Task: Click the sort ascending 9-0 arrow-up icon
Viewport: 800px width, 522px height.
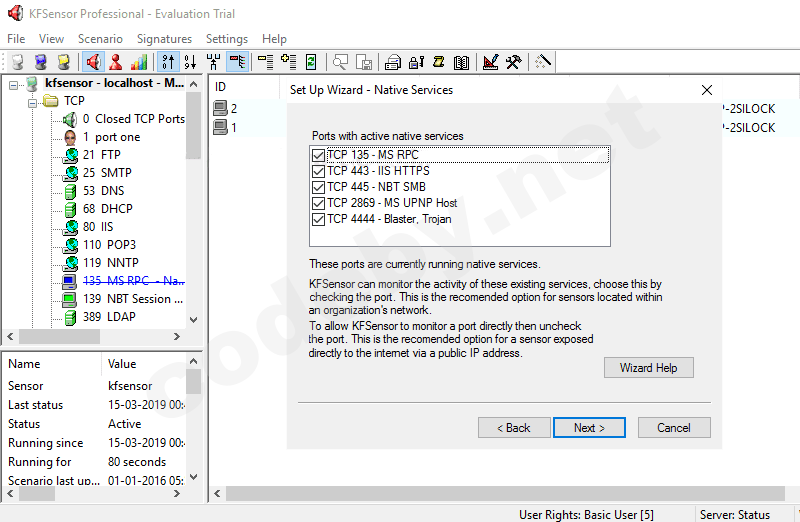Action: [168, 62]
